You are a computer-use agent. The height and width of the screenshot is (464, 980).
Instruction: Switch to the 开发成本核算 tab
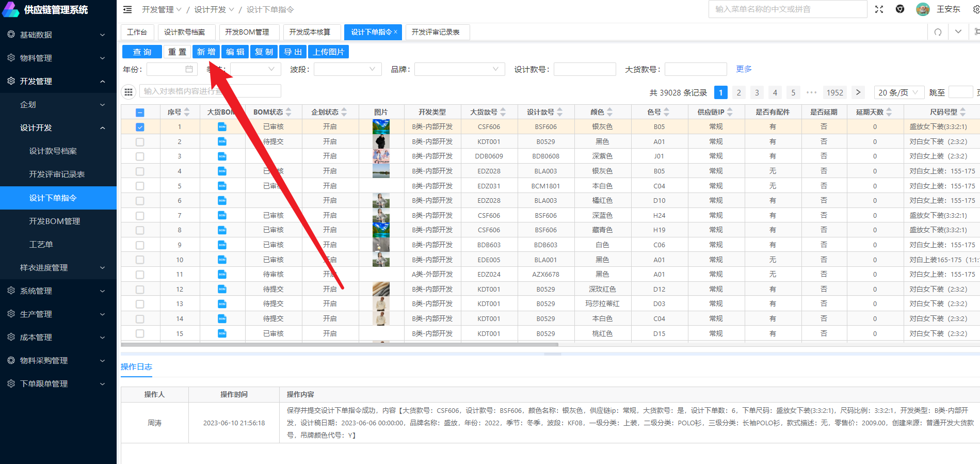point(310,32)
